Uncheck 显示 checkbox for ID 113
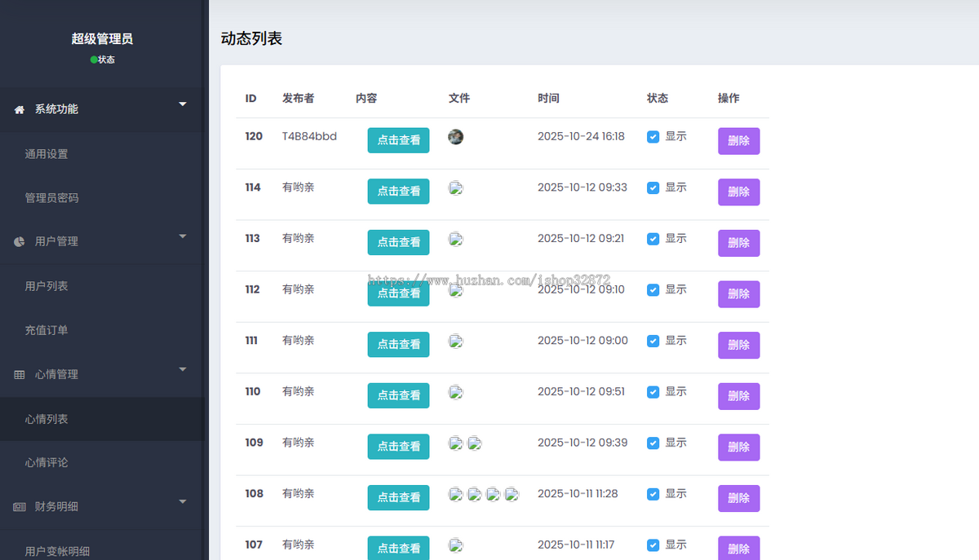This screenshot has height=560, width=979. (653, 239)
